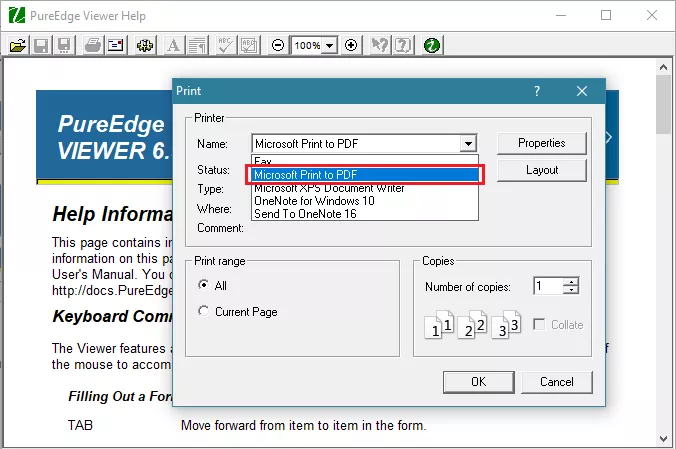Click the email form icon
The image size is (676, 449).
point(116,45)
